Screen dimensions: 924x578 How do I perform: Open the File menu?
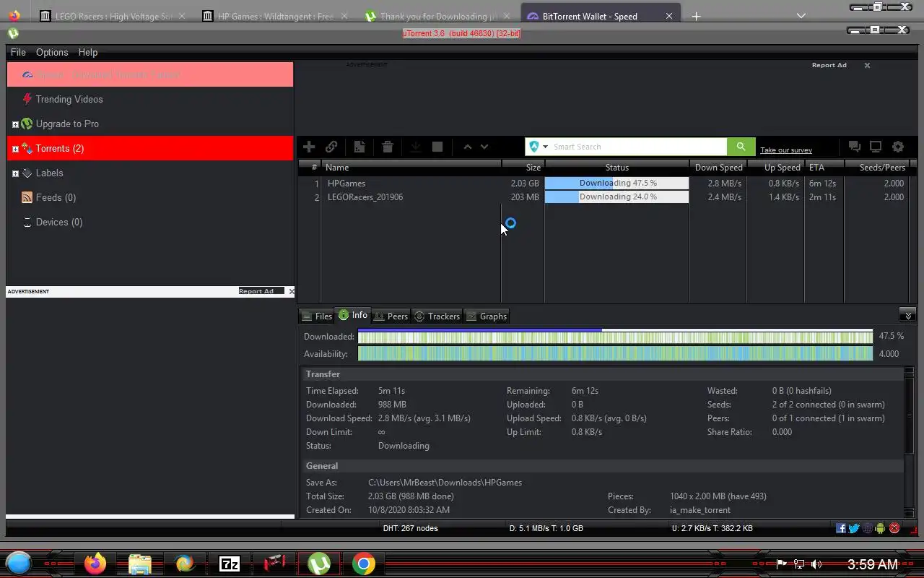(18, 52)
